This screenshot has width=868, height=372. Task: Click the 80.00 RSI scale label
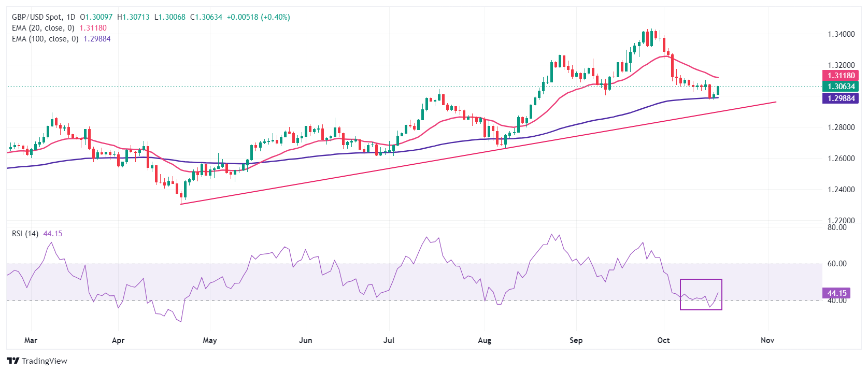tap(836, 227)
